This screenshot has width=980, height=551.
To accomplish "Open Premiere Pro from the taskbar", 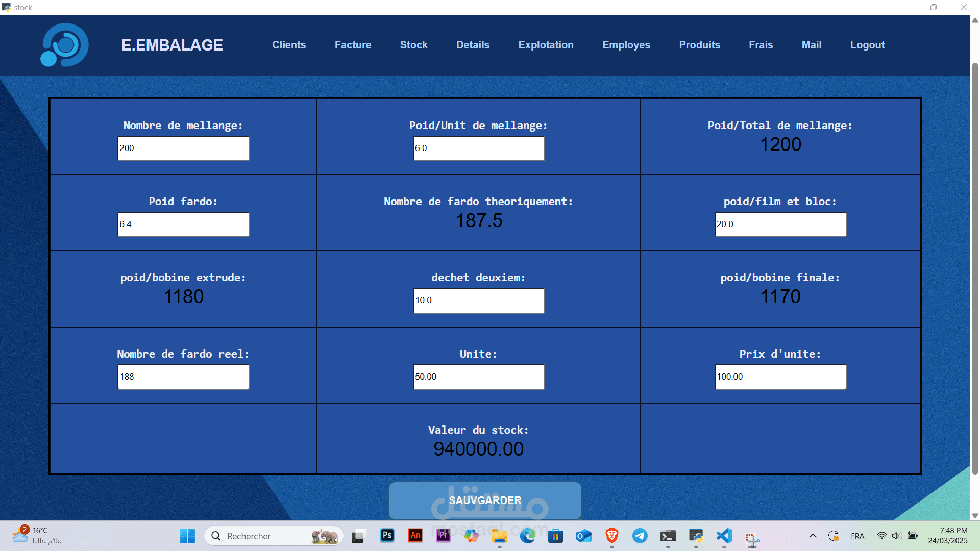I will [x=444, y=535].
